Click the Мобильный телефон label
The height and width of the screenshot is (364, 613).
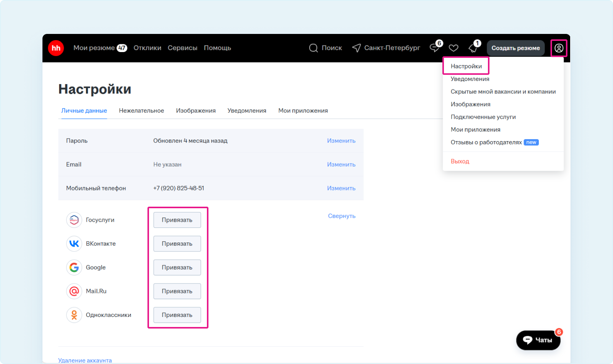[x=96, y=188]
